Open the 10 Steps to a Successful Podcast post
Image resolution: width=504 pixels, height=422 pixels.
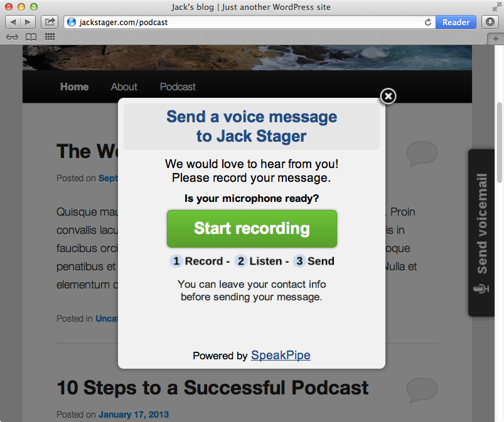tap(212, 388)
